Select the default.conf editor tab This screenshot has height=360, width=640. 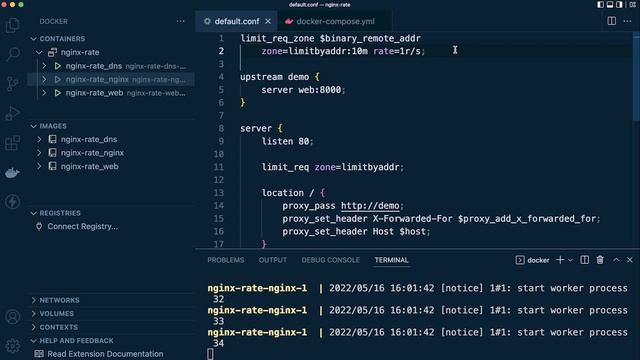pyautogui.click(x=237, y=21)
